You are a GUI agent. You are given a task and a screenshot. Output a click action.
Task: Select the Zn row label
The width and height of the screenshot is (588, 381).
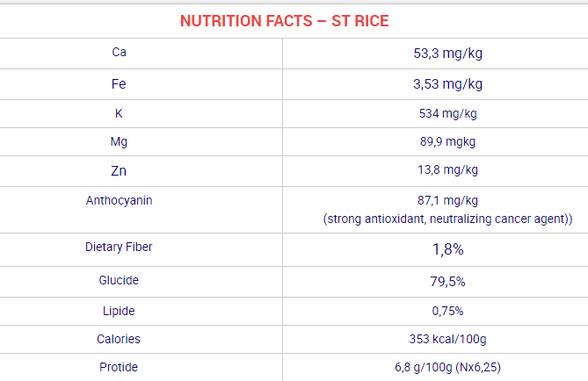pyautogui.click(x=119, y=170)
